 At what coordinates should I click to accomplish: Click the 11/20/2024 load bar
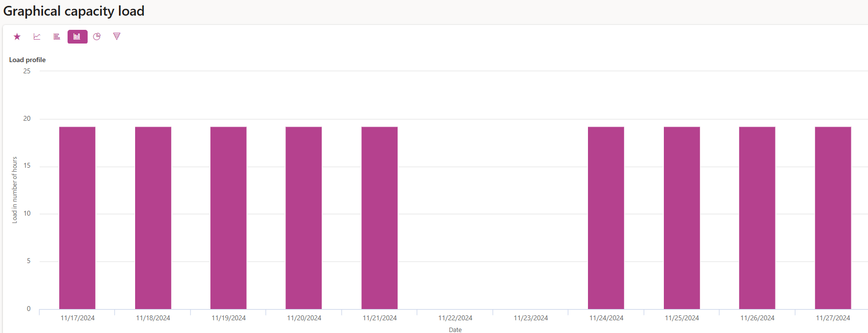coord(304,218)
